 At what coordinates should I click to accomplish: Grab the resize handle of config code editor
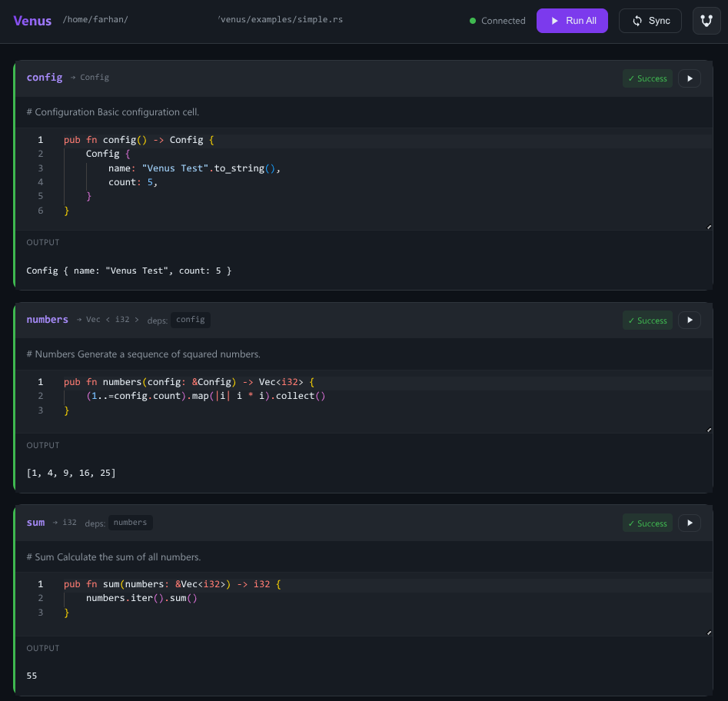[x=709, y=227]
